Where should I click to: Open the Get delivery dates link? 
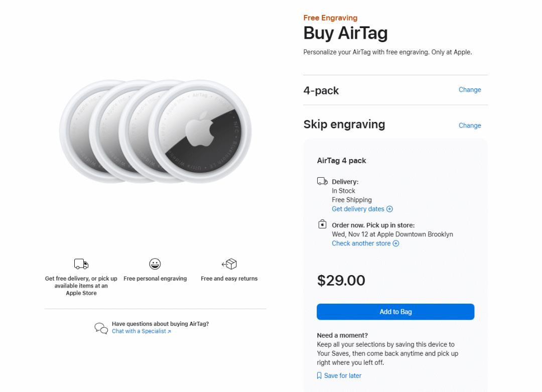358,209
